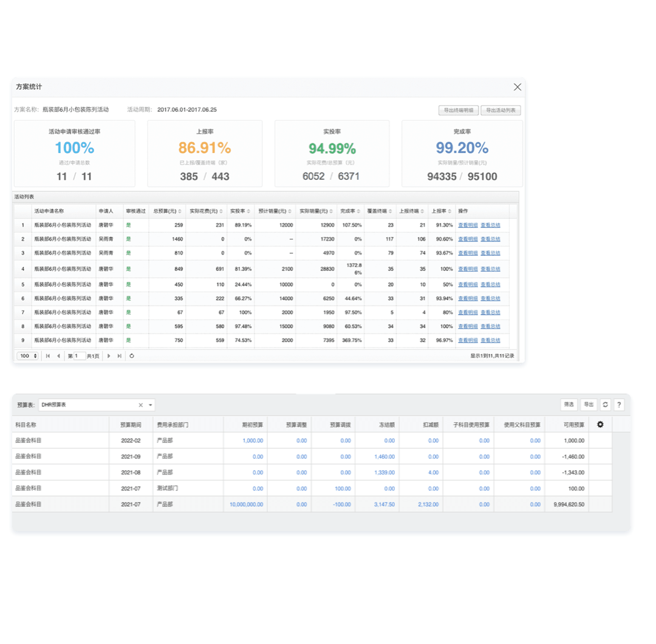Sort activities by 上报终端 column
Viewport: 656px width, 644px height.
click(x=412, y=211)
